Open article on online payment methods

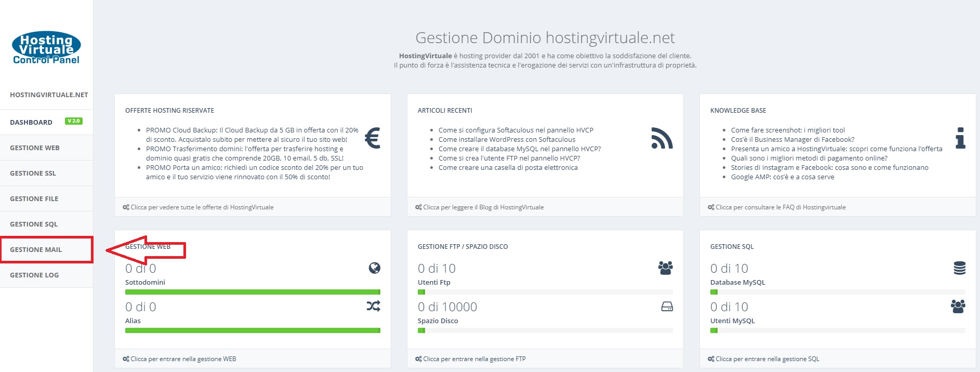pyautogui.click(x=809, y=158)
